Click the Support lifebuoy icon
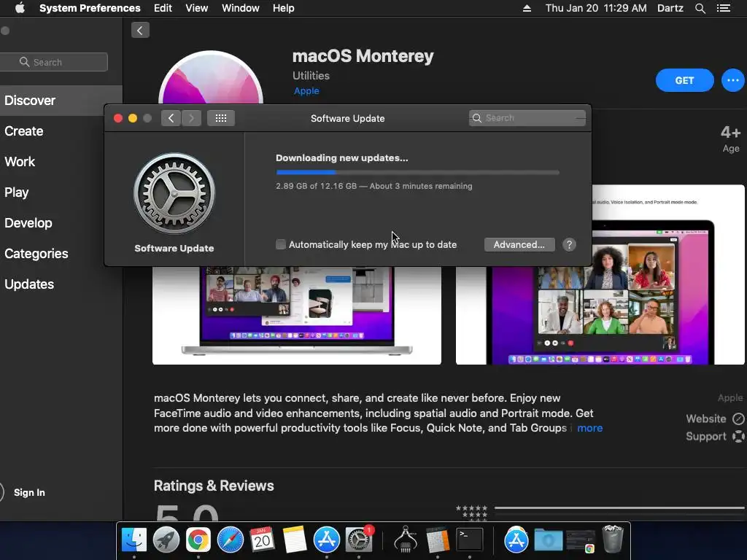The image size is (747, 560). 738,436
